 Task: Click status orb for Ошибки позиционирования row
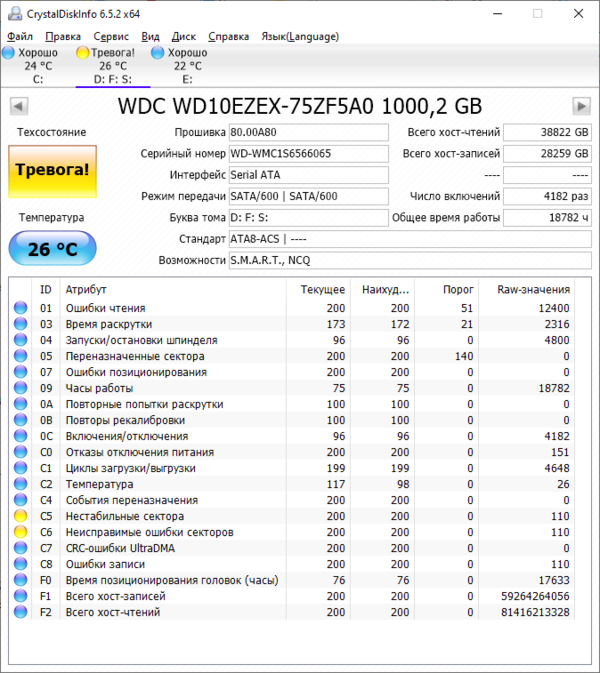(20, 372)
